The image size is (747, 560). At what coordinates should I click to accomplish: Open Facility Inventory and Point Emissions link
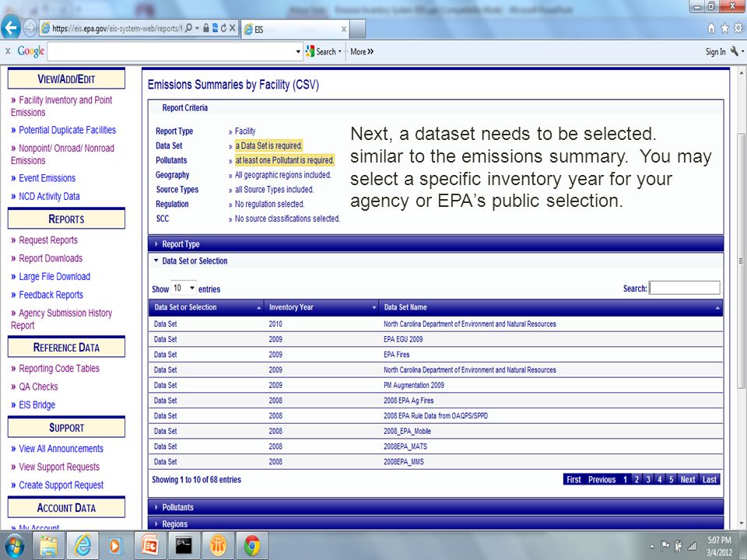click(61, 107)
